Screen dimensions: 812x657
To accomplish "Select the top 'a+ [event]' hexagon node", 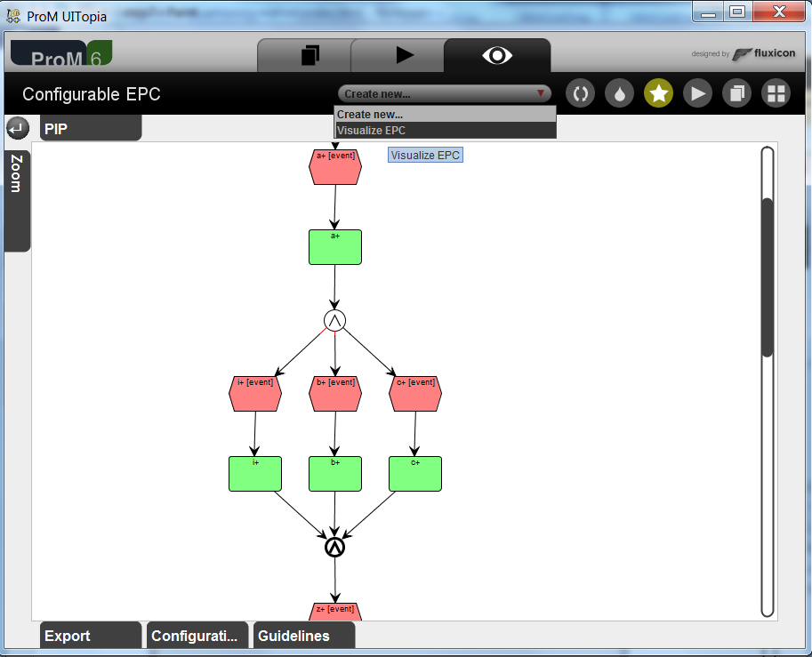I will [x=335, y=167].
